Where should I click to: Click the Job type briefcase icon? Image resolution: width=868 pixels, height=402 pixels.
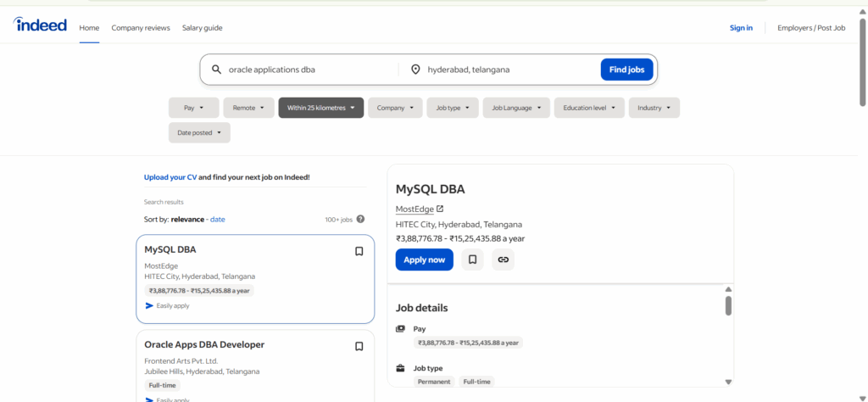401,368
